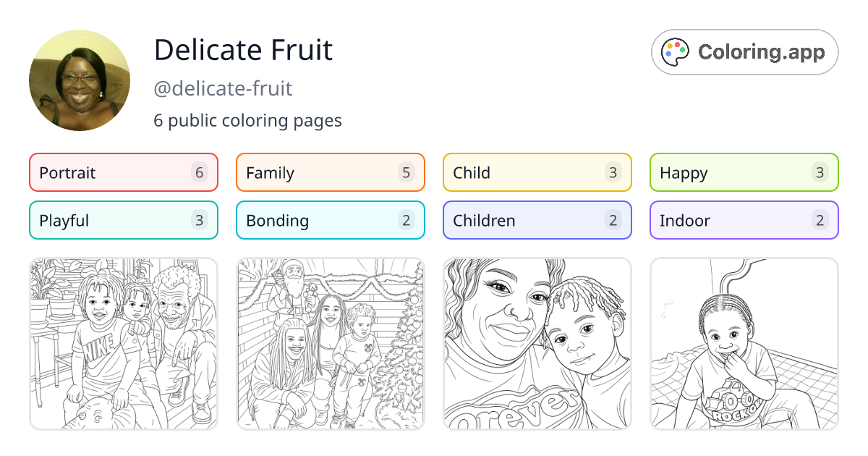Open the @delicate-fruit username link
The height and width of the screenshot is (456, 868).
tap(222, 88)
